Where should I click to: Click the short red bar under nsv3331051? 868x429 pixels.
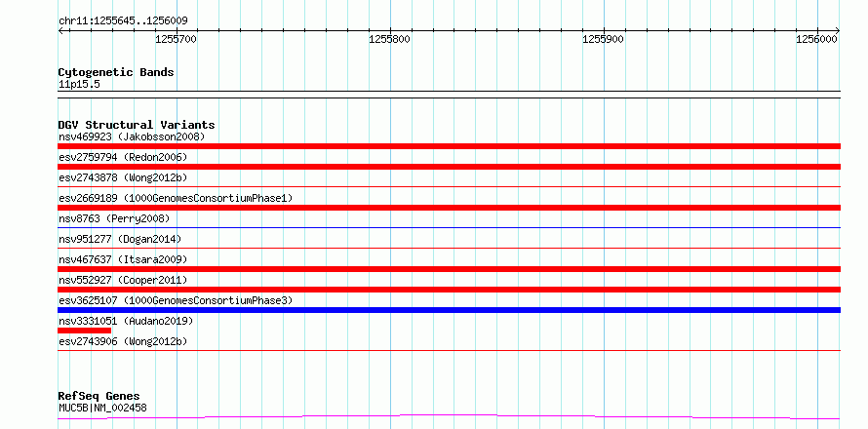[84, 331]
